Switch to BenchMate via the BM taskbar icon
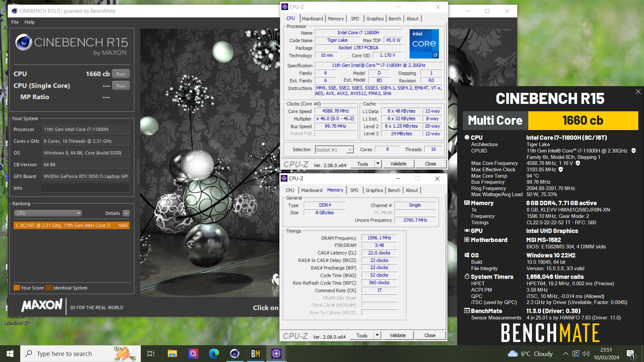This screenshot has width=644, height=362. [256, 354]
